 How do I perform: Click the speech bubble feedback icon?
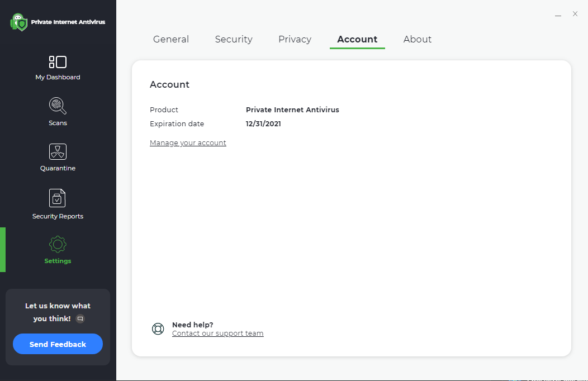pos(80,319)
